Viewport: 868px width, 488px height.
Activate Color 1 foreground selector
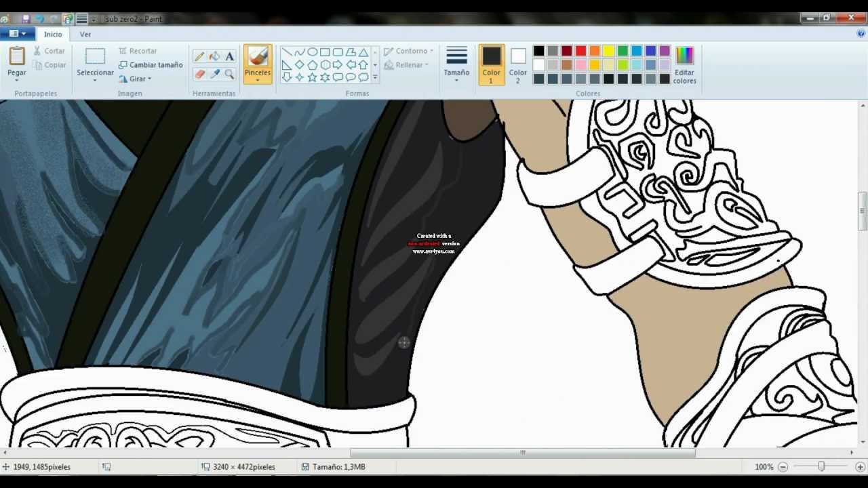[x=491, y=65]
